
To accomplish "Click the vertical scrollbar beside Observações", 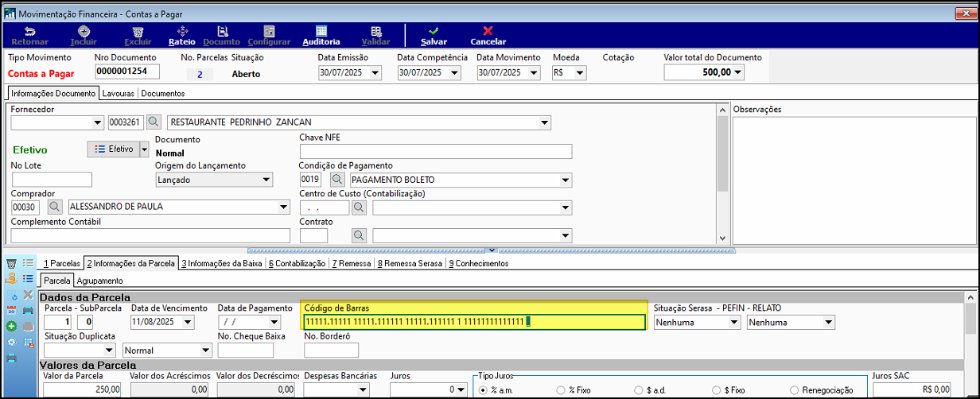I will click(x=722, y=175).
